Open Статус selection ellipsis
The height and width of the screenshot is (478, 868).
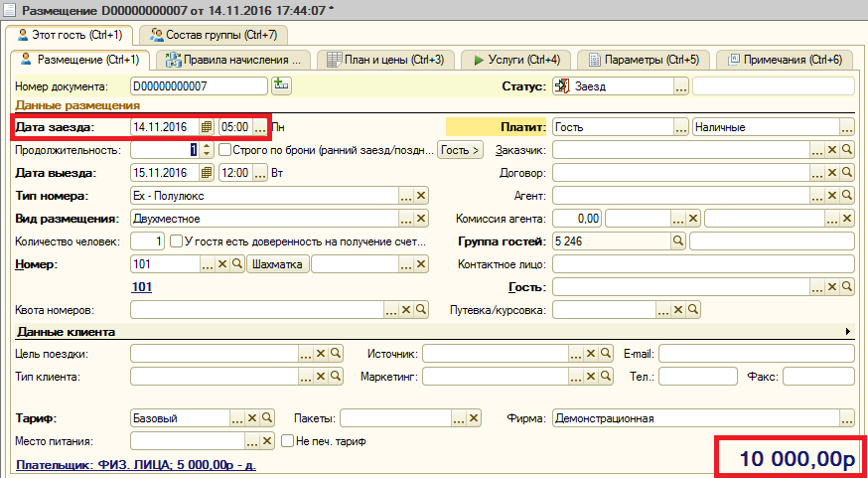(x=681, y=86)
